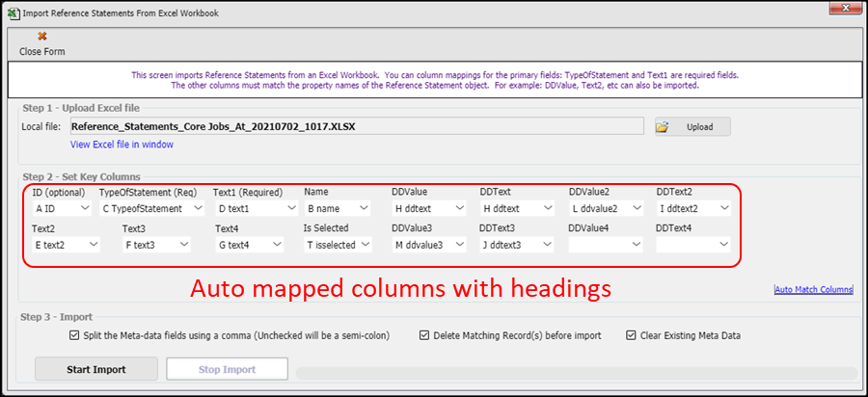This screenshot has height=397, width=868.
Task: Click the Excel icon in title bar
Action: (12, 12)
